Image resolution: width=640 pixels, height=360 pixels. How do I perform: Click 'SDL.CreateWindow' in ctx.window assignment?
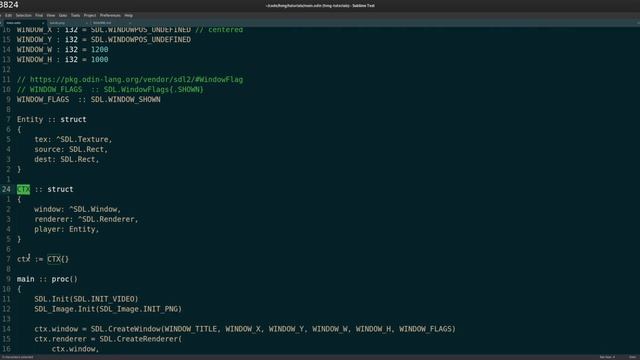click(125, 329)
